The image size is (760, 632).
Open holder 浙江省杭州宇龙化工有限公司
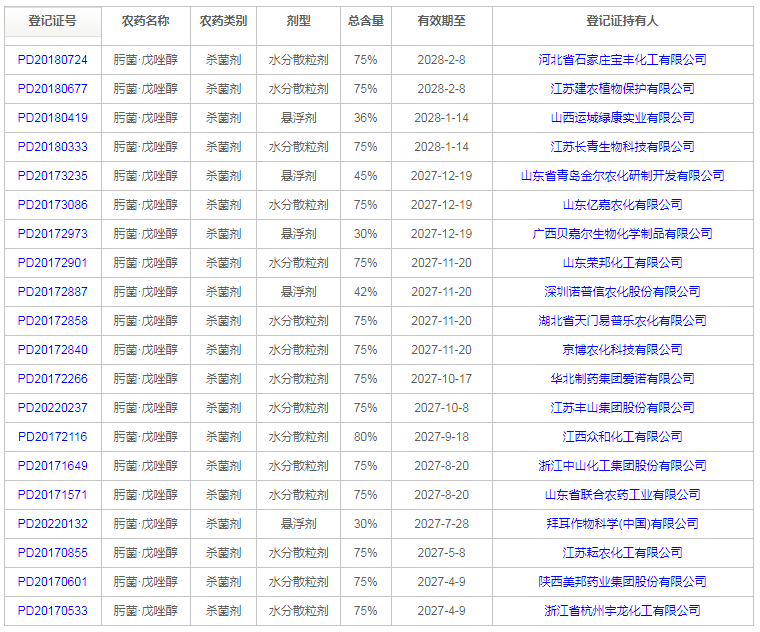(622, 611)
